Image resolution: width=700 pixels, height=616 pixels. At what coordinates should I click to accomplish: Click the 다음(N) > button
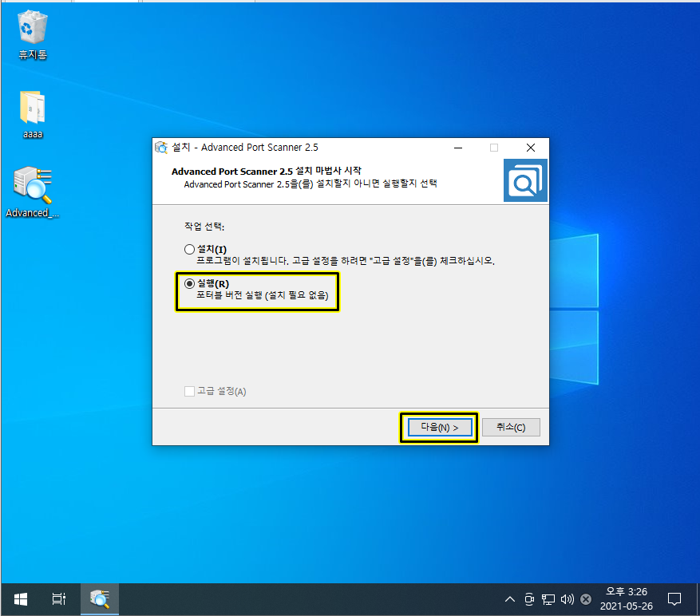tap(440, 427)
